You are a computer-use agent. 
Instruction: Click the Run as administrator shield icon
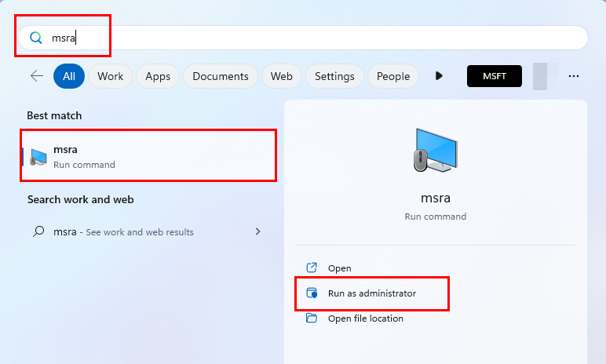312,293
